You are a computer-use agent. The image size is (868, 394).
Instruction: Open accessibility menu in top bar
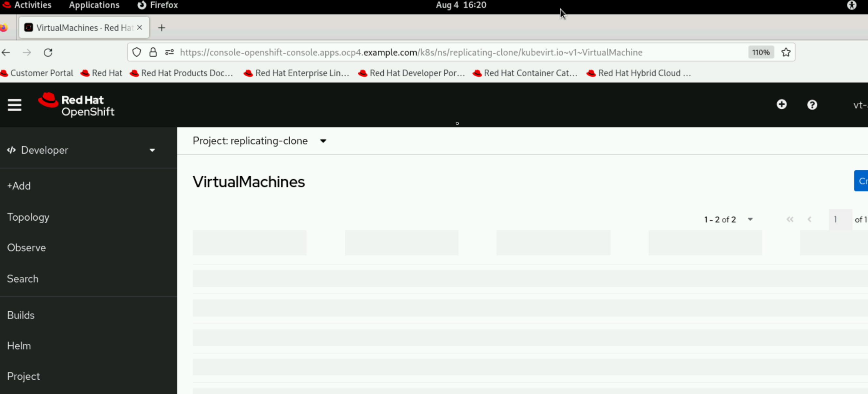851,5
